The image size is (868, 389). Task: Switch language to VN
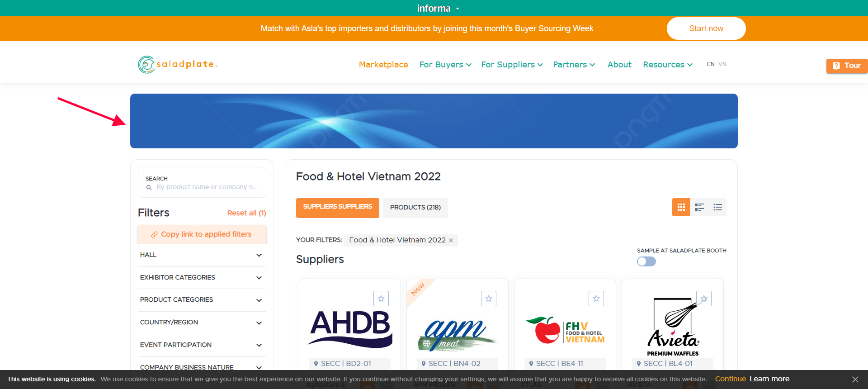coord(722,64)
